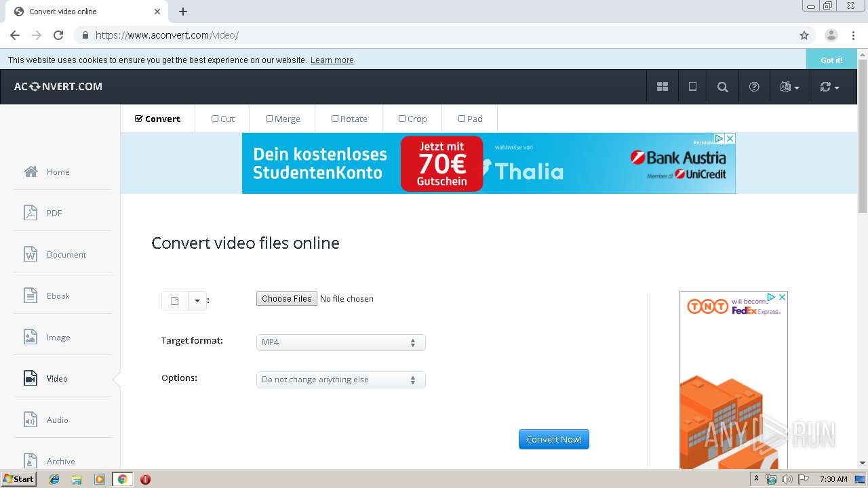Select the Video camera sidebar icon

click(x=31, y=378)
